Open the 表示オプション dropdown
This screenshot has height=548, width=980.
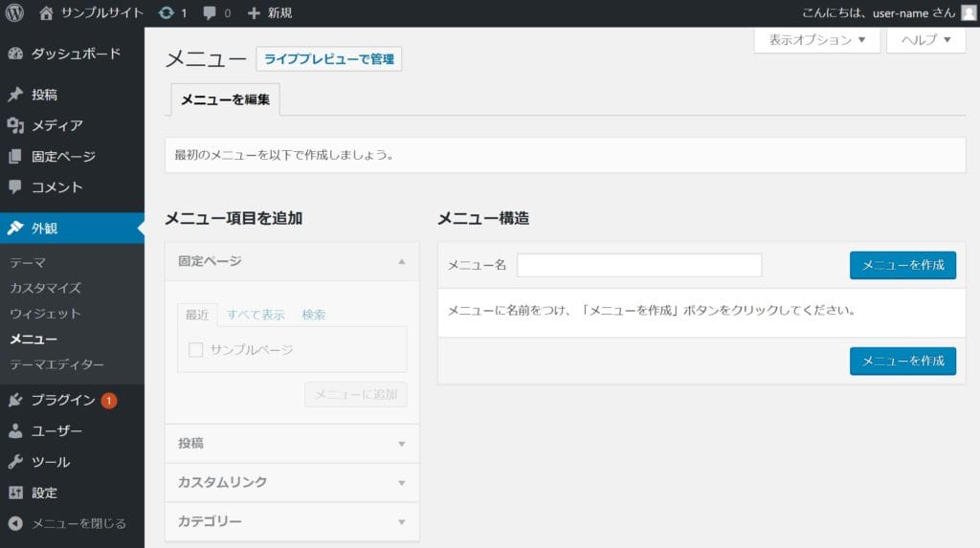[x=816, y=40]
